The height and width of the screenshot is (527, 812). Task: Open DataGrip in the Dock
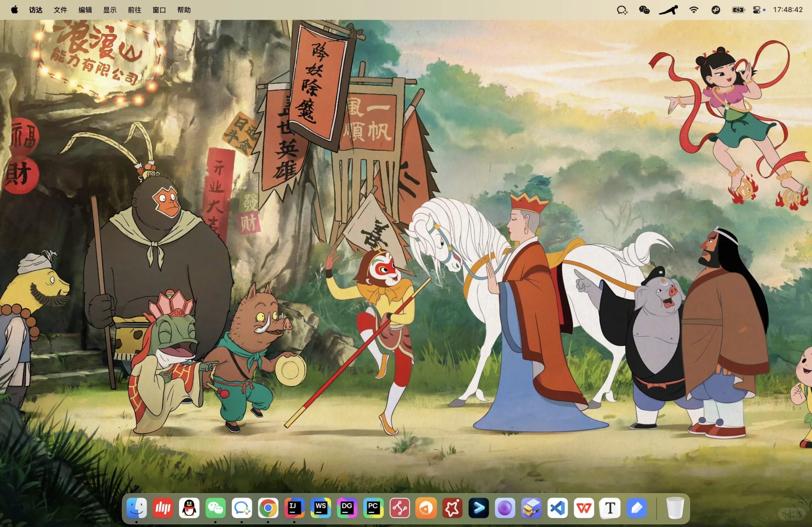pyautogui.click(x=347, y=508)
